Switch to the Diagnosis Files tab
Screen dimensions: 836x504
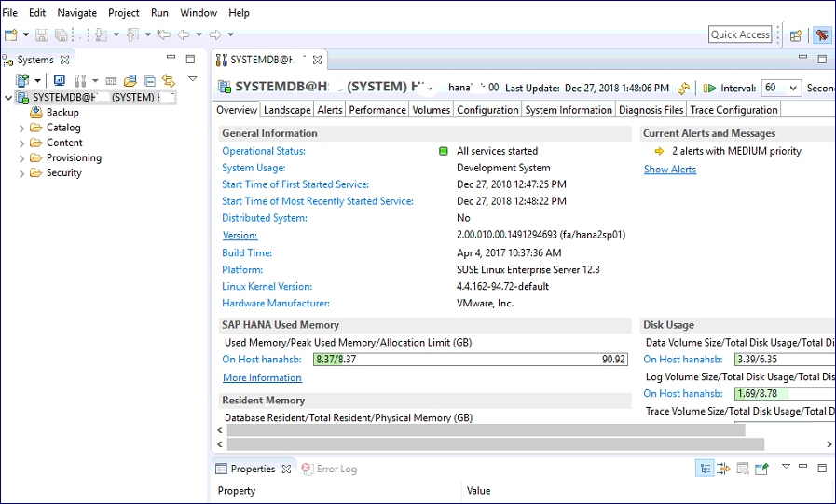[651, 110]
